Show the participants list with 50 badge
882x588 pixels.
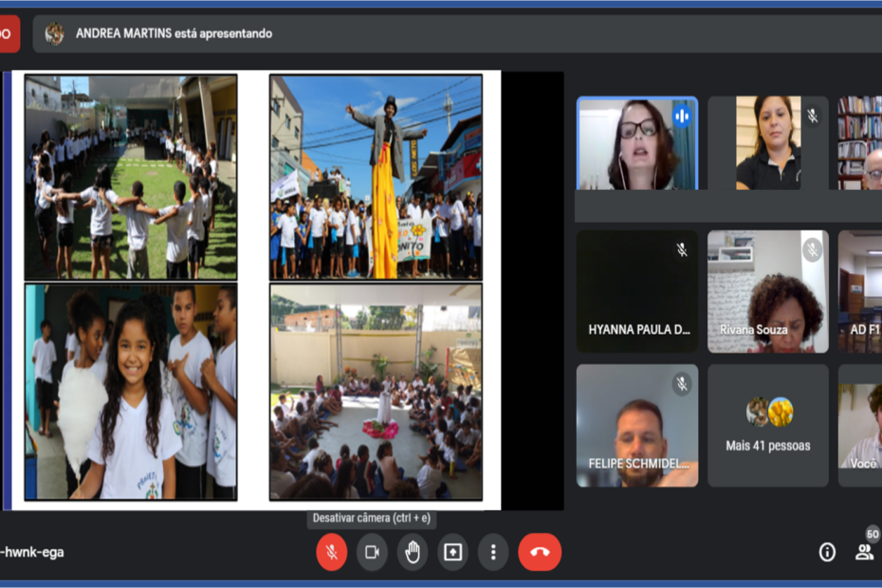tap(864, 551)
